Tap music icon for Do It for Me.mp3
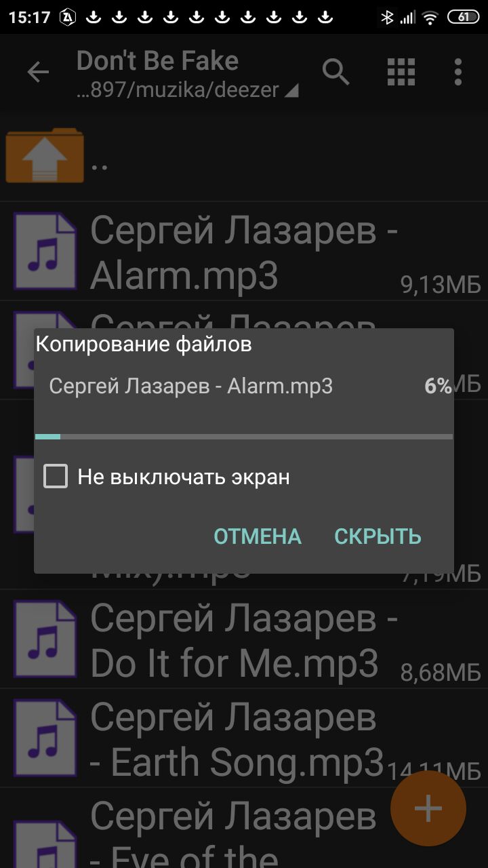 (45, 639)
